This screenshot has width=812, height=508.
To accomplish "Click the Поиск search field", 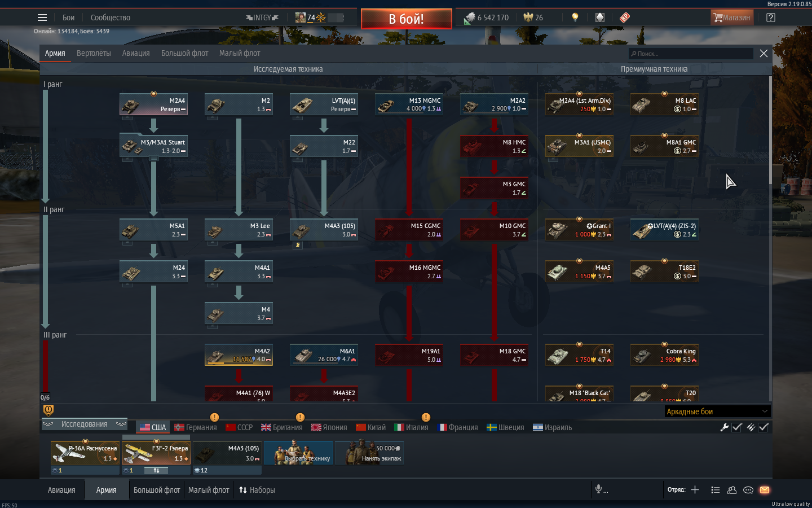I will [x=691, y=54].
